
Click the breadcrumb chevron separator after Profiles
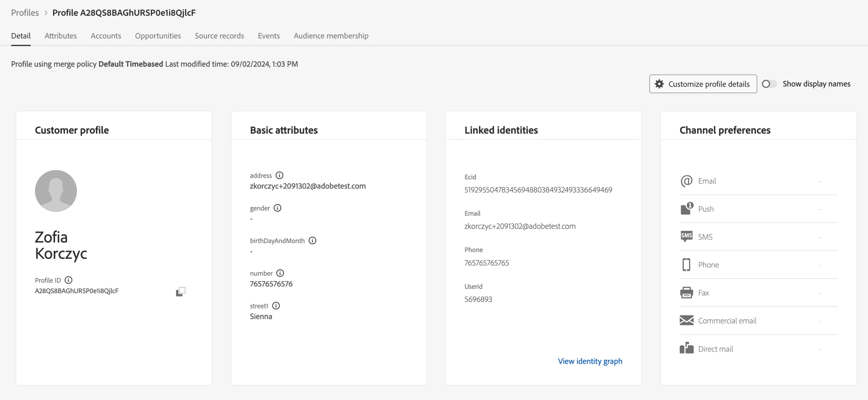coord(46,13)
